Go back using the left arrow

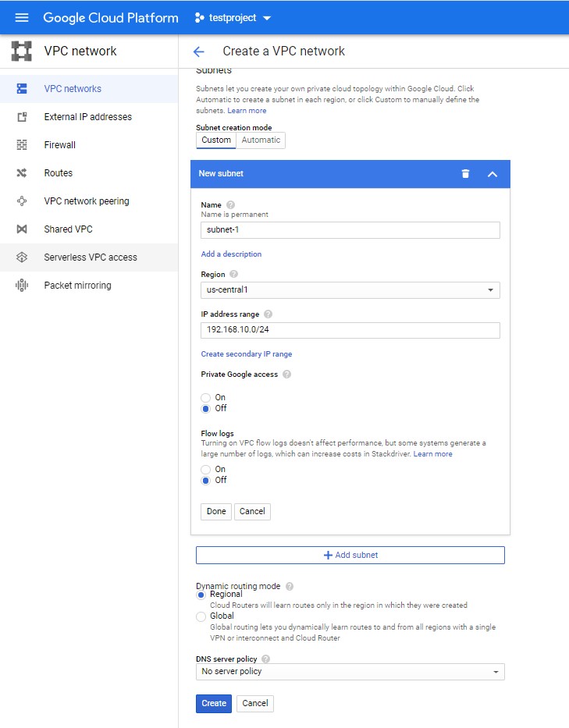(x=199, y=51)
